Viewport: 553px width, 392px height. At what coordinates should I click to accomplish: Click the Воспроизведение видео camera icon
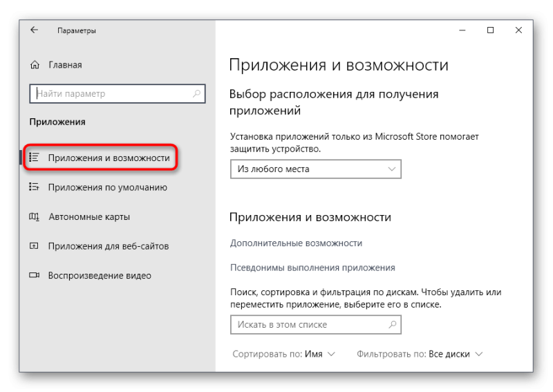[34, 275]
